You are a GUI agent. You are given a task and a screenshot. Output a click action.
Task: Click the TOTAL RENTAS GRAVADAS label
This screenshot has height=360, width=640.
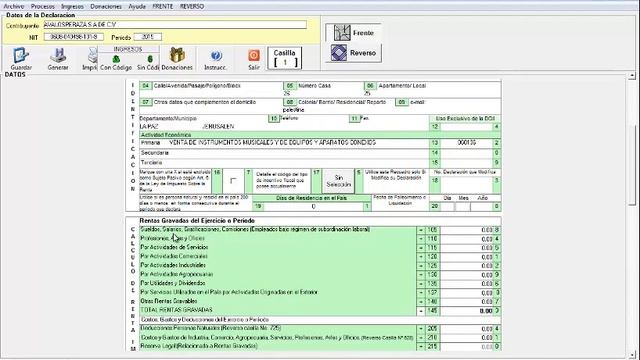(176, 310)
